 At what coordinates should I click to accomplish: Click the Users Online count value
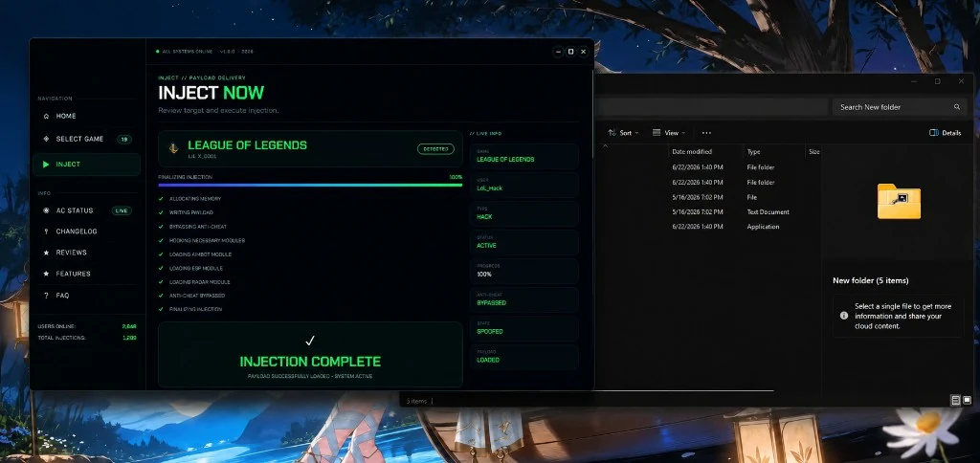[x=129, y=327]
